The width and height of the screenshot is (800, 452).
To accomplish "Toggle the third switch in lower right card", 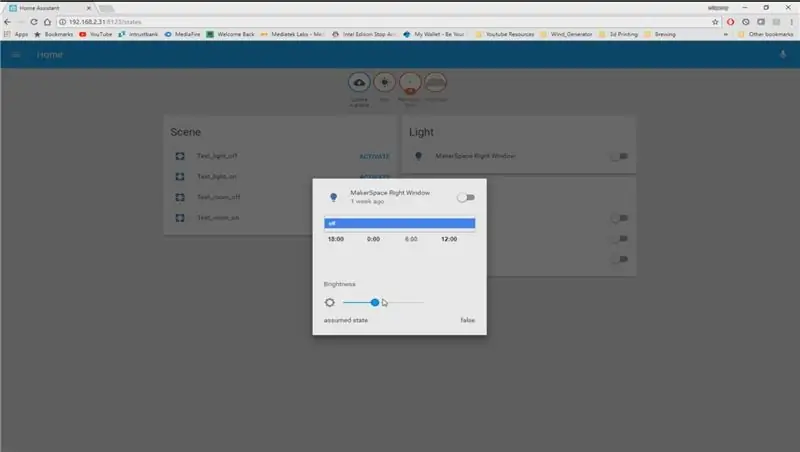I will pos(619,259).
